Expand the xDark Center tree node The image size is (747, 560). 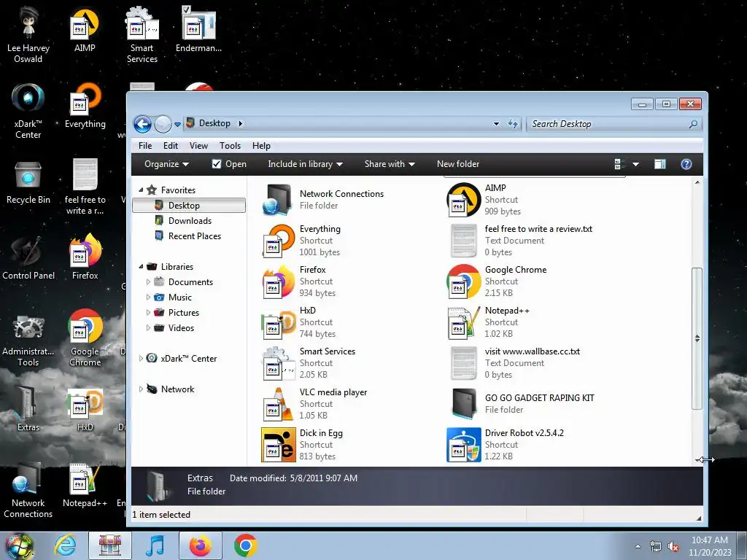tap(141, 359)
